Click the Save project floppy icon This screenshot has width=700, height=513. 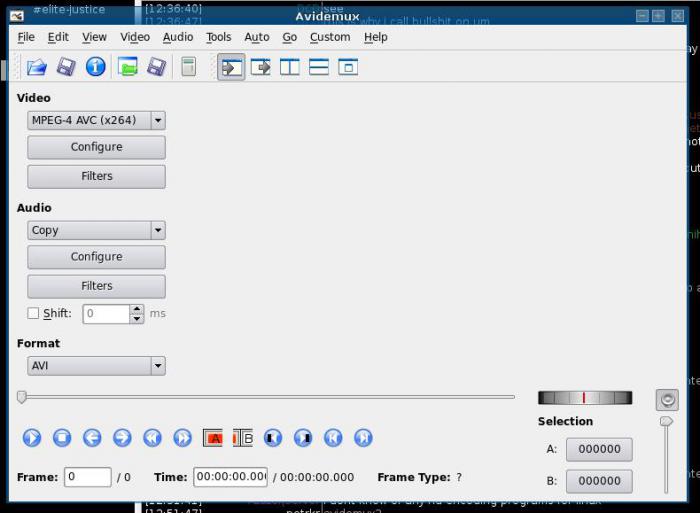[157, 67]
